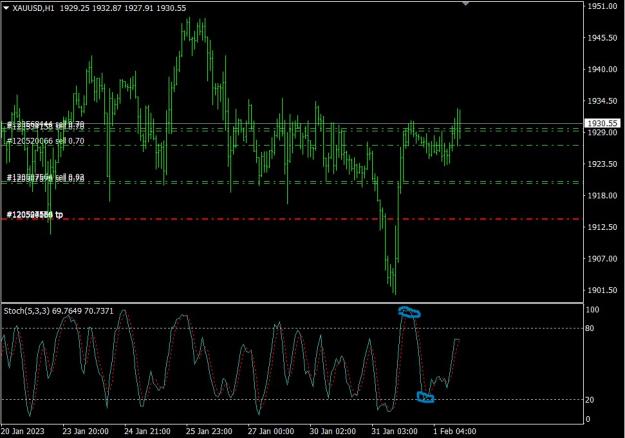Click the 24 Jan 21:00 time label
This screenshot has height=438, width=625.
[x=147, y=432]
